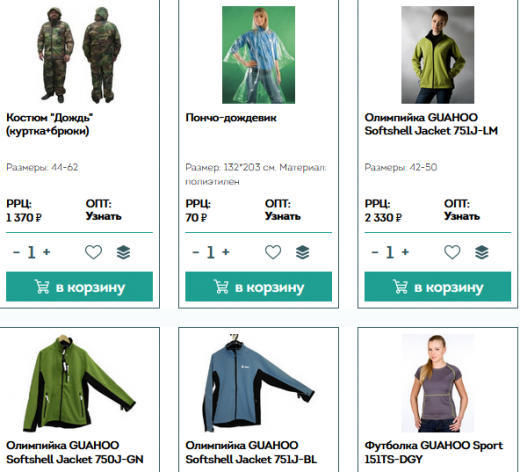The width and height of the screenshot is (520, 472).
Task: Increase quantity of Костюм "Дождь" with plus
Action: point(47,252)
